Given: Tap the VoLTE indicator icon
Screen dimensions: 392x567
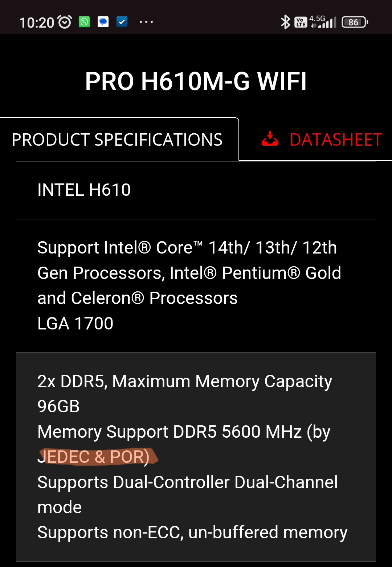Looking at the screenshot, I should pyautogui.click(x=301, y=23).
